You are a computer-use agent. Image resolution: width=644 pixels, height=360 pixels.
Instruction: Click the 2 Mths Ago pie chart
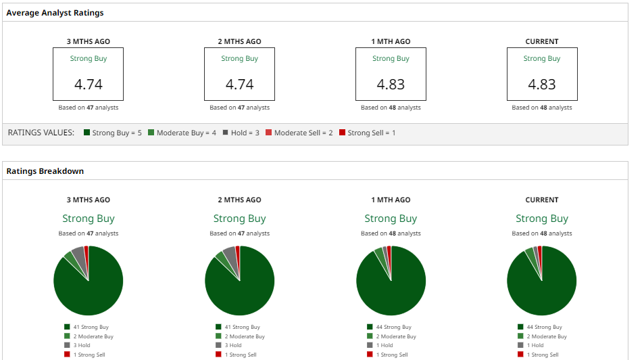[x=239, y=281]
